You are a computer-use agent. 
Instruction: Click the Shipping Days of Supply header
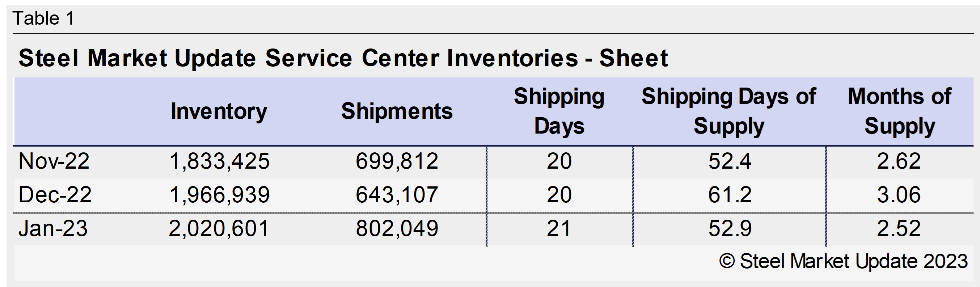click(728, 111)
